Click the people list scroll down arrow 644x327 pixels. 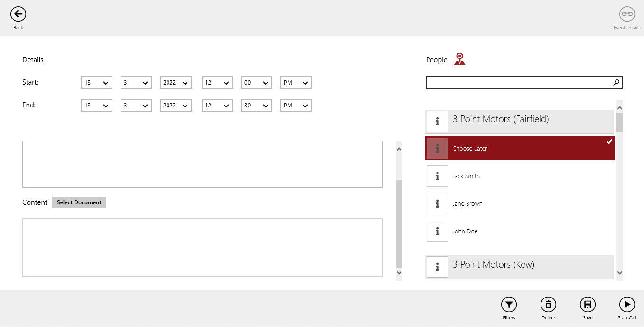point(619,273)
